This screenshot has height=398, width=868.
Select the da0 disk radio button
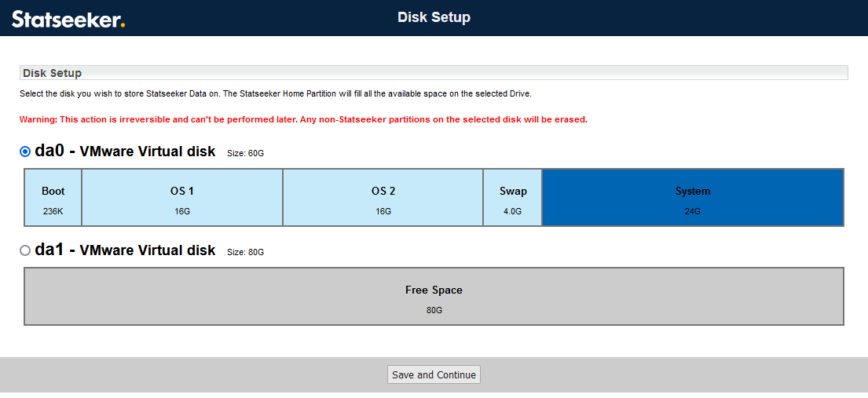click(x=25, y=152)
